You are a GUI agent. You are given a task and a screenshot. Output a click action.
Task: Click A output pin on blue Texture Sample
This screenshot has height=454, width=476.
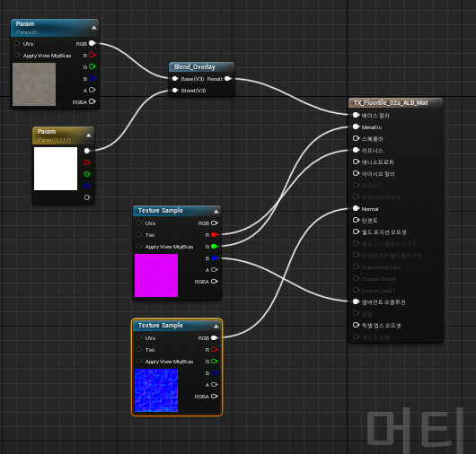(x=215, y=385)
